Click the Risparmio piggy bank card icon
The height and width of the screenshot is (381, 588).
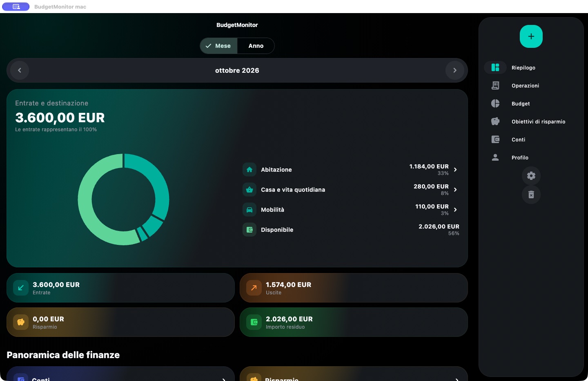(21, 322)
